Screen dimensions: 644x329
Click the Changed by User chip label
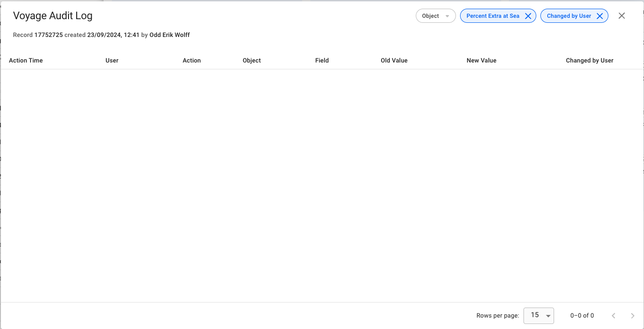[569, 16]
